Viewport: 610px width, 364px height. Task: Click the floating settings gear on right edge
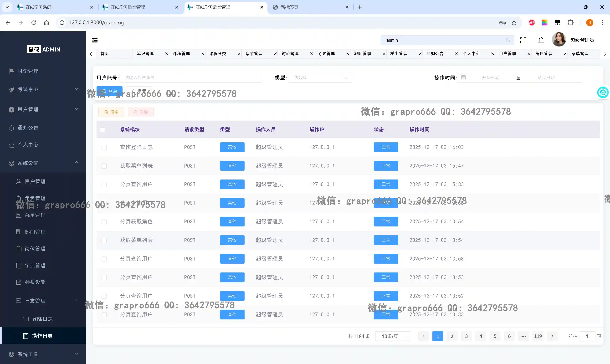(x=602, y=92)
